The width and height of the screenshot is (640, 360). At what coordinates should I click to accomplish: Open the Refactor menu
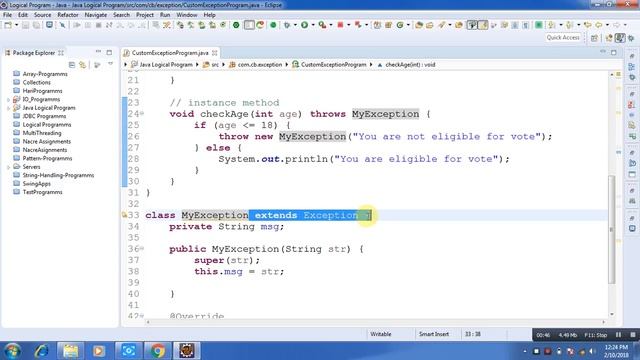click(x=68, y=15)
